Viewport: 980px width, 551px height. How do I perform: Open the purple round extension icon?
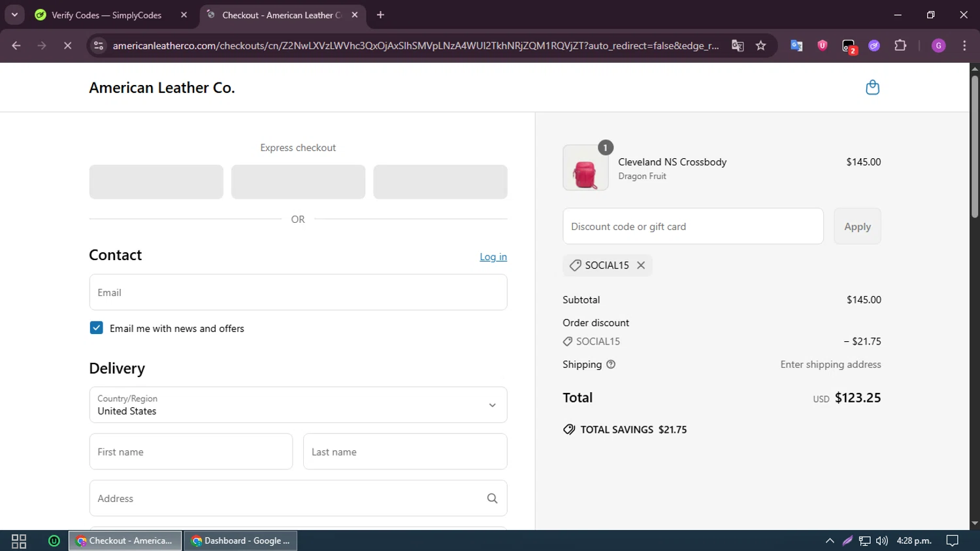click(x=874, y=46)
